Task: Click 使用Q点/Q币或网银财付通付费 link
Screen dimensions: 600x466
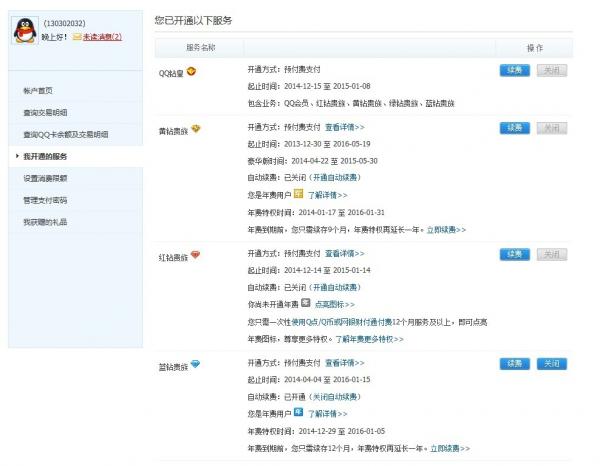Action: click(x=342, y=322)
